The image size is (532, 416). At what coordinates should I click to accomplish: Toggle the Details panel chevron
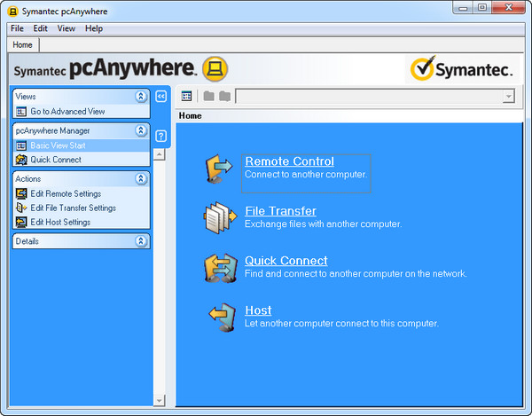[141, 241]
